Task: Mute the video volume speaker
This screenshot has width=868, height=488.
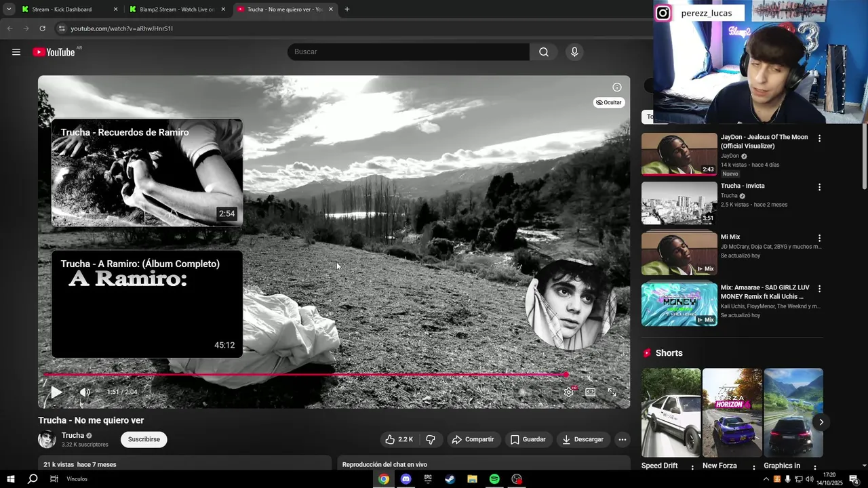Action: coord(85,392)
